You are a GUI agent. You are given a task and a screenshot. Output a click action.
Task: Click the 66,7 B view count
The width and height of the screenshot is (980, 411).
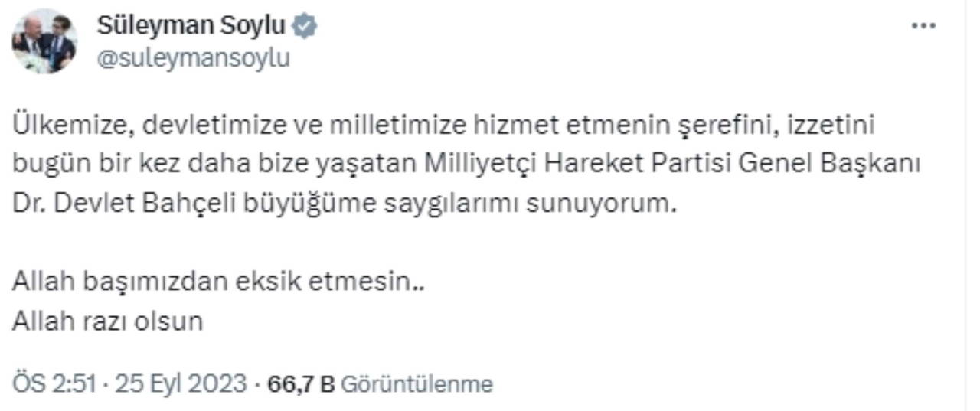click(300, 383)
